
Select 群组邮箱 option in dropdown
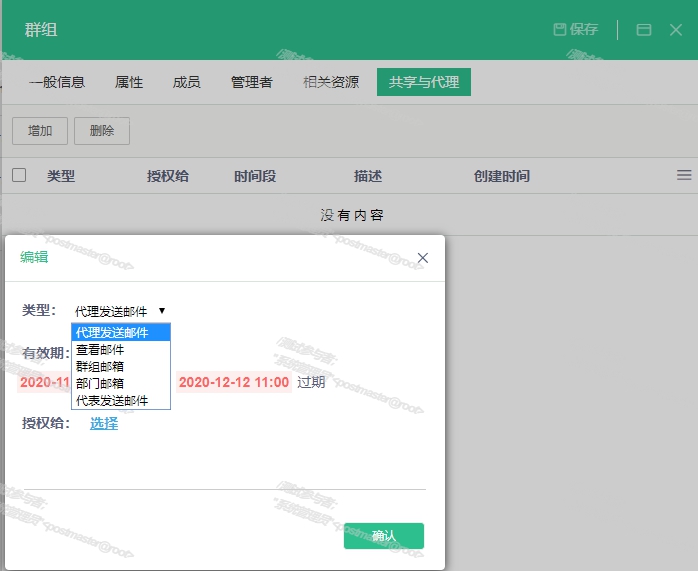pyautogui.click(x=100, y=366)
